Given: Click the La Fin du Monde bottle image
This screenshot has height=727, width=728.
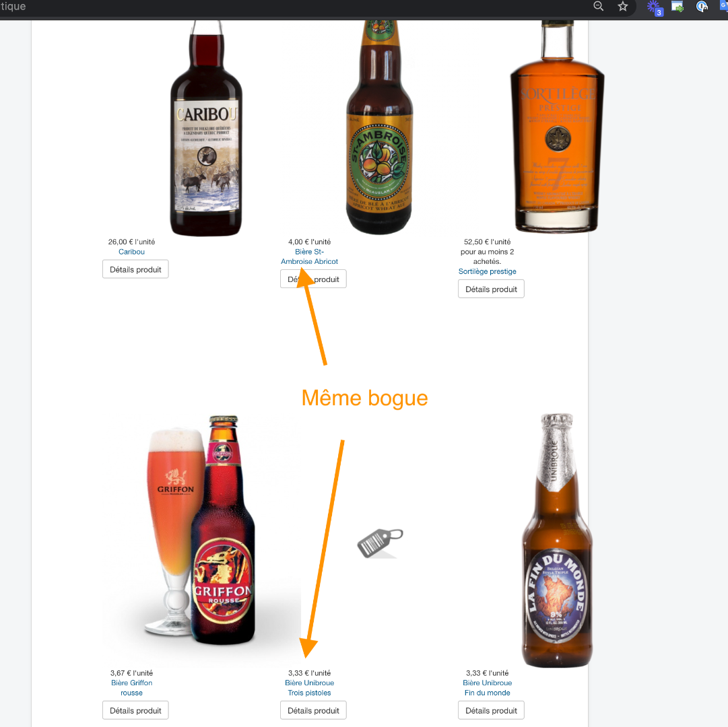Looking at the screenshot, I should 557,541.
